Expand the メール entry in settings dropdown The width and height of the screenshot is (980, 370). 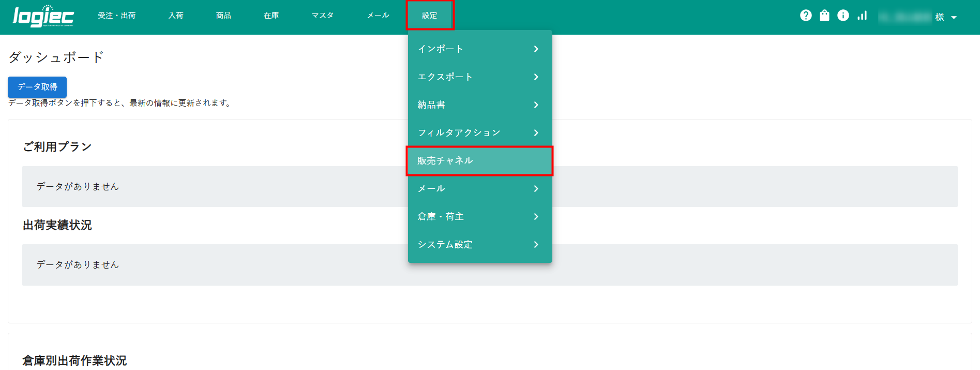[479, 188]
